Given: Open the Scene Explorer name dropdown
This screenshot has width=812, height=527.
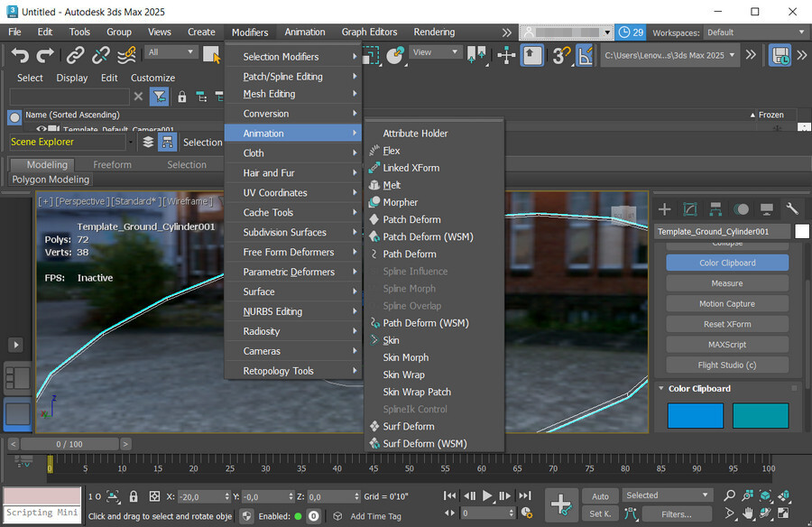Looking at the screenshot, I should click(131, 142).
